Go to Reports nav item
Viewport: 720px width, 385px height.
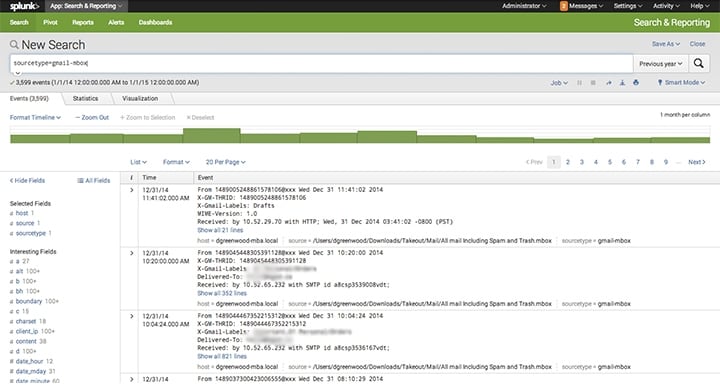pyautogui.click(x=83, y=23)
